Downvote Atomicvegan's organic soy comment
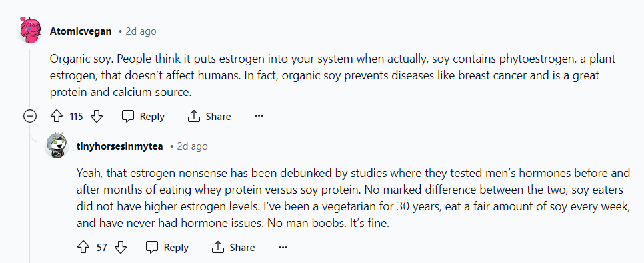The image size is (644, 263). (x=96, y=117)
